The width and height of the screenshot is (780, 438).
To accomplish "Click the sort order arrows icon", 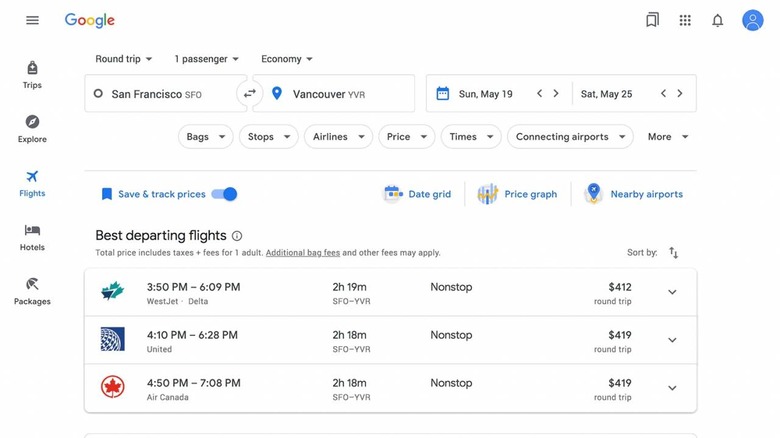I will point(673,253).
